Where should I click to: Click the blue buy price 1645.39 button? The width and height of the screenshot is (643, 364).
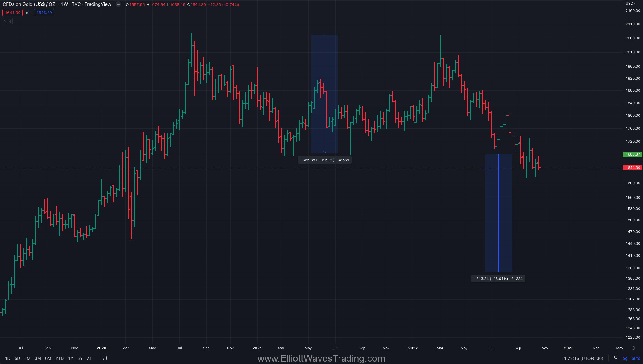44,13
